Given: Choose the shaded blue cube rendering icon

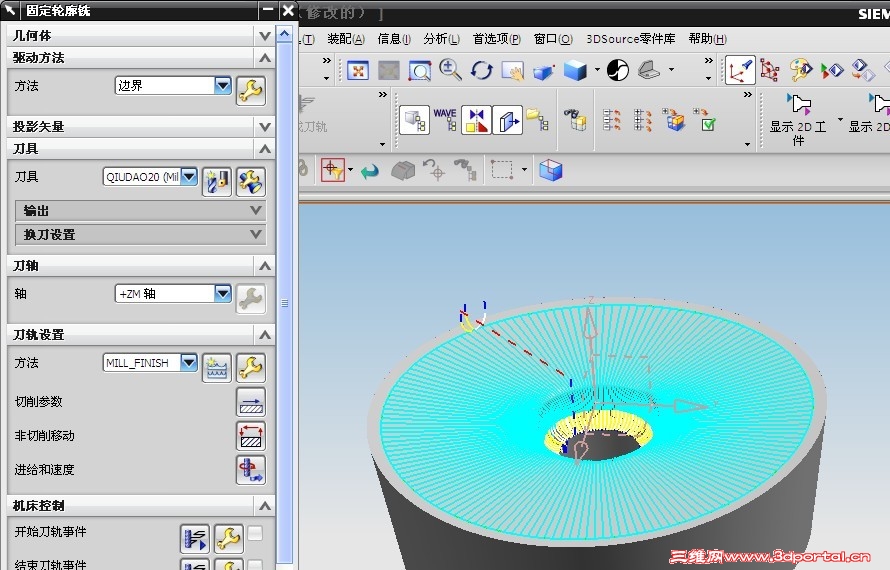Looking at the screenshot, I should click(575, 71).
